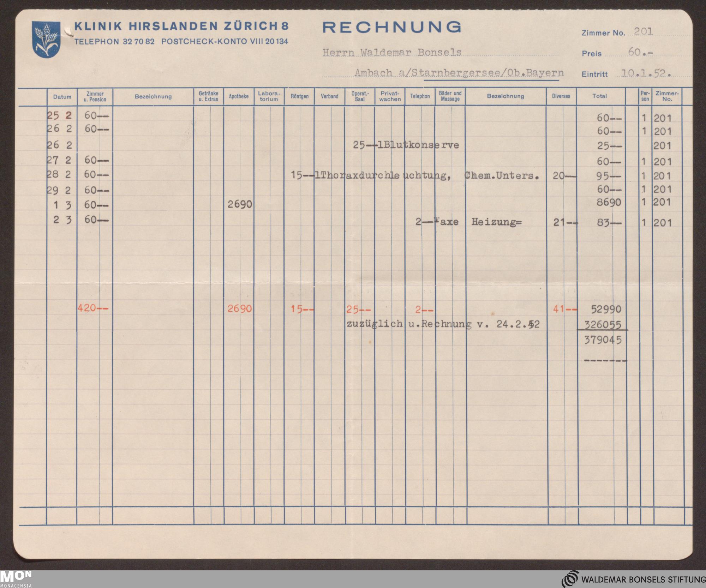
Task: Select the 'TELEPHON 32 70 82' line
Action: click(114, 41)
